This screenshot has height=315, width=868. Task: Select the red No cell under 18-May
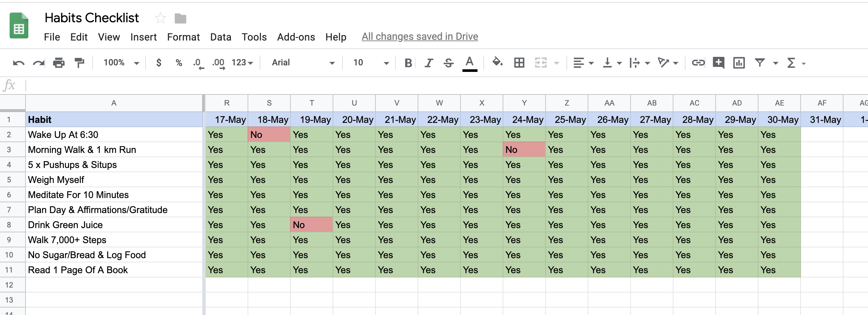tap(269, 135)
